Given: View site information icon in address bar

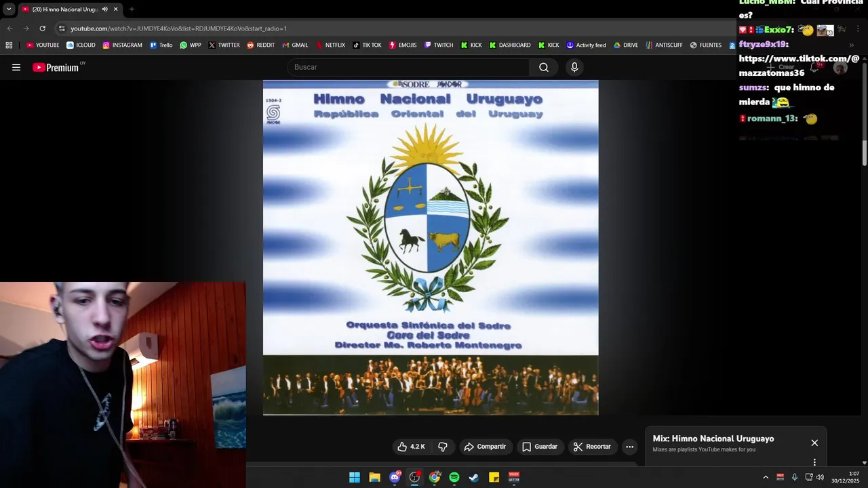Looking at the screenshot, I should tap(62, 28).
